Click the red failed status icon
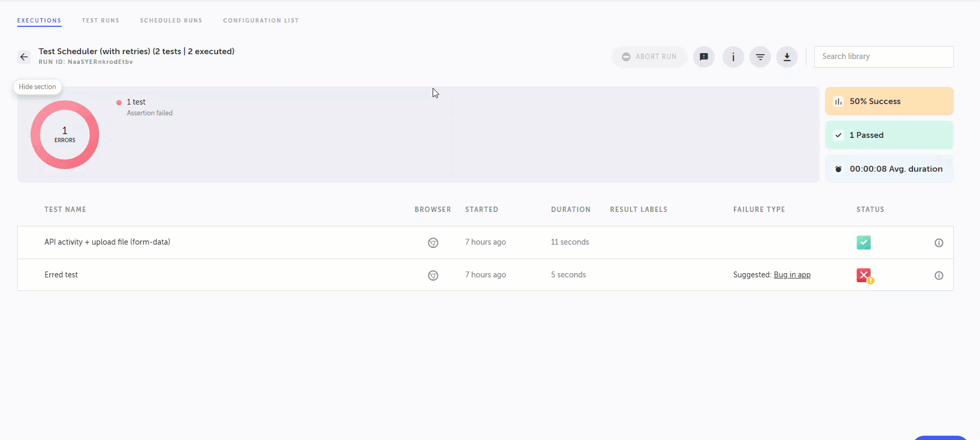This screenshot has height=440, width=980. tap(865, 276)
